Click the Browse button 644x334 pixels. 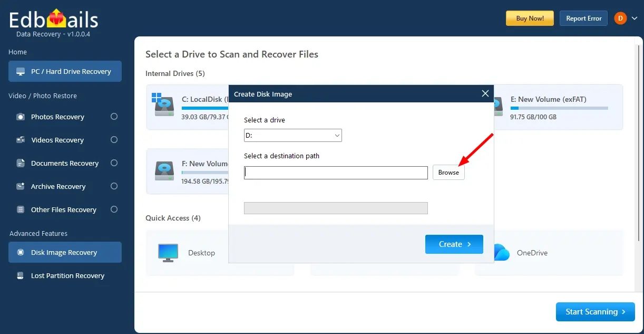point(448,173)
